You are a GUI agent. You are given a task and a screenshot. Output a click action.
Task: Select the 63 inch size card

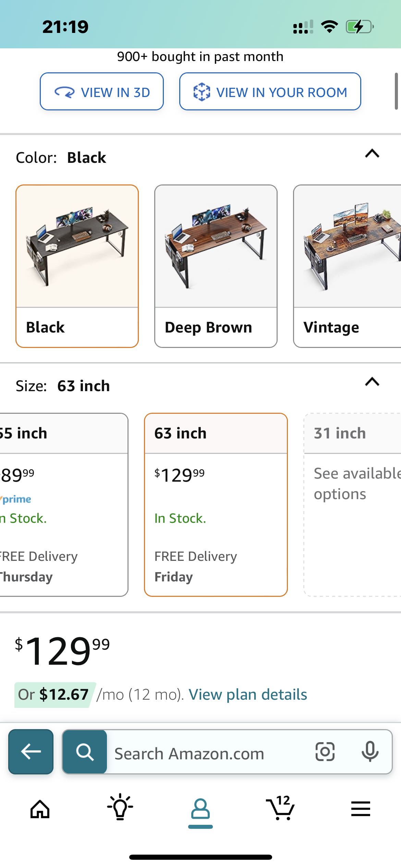click(216, 505)
